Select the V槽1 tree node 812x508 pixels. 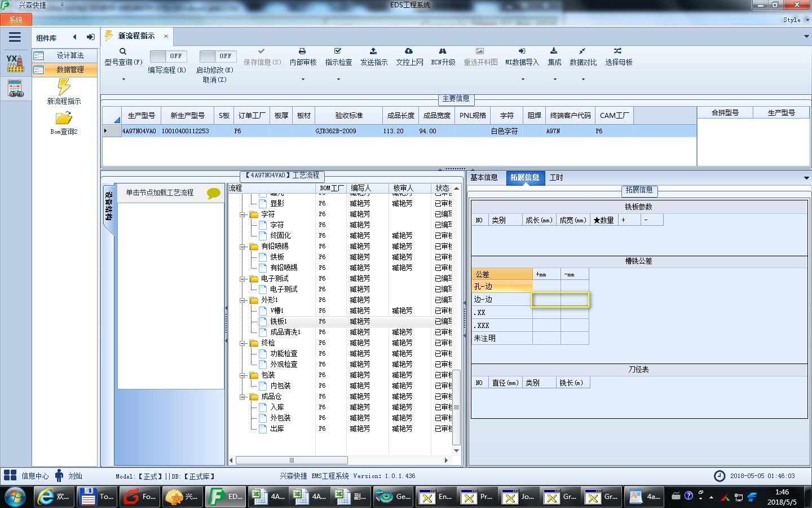tap(276, 310)
